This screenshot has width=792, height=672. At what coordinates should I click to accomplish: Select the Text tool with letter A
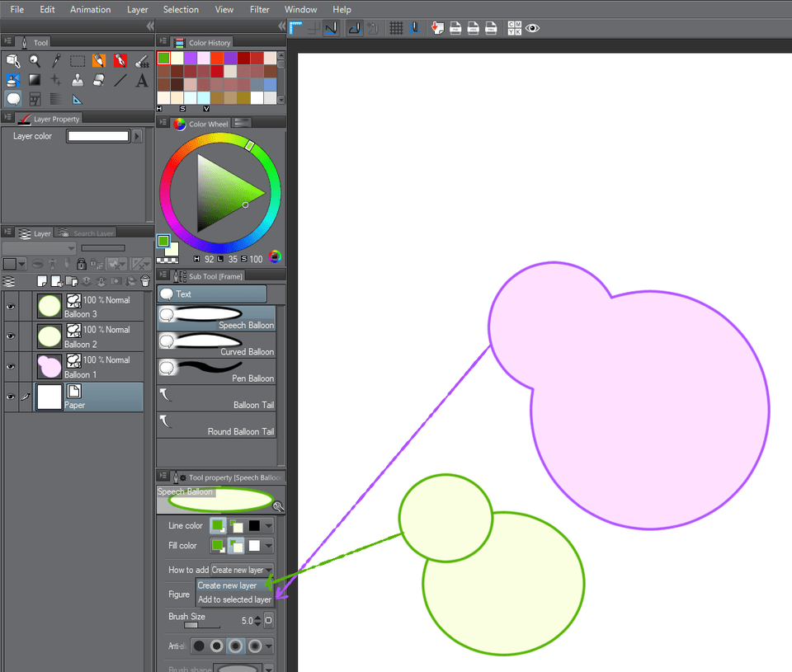click(x=142, y=80)
